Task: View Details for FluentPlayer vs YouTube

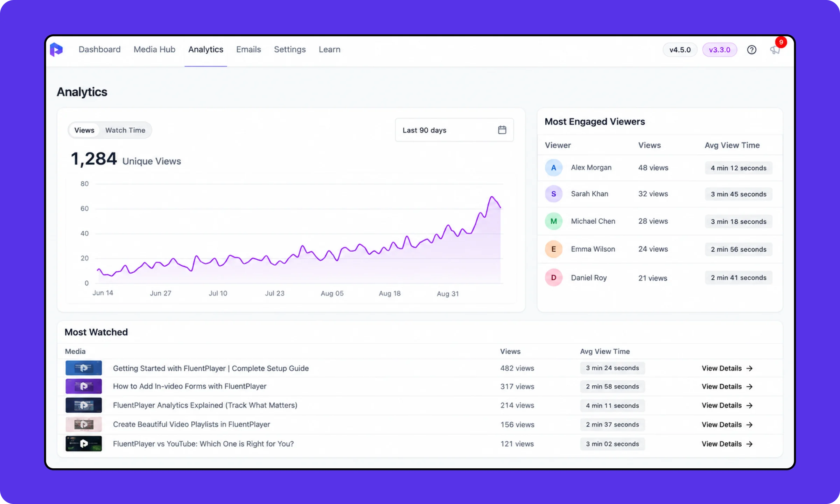Action: pyautogui.click(x=727, y=444)
